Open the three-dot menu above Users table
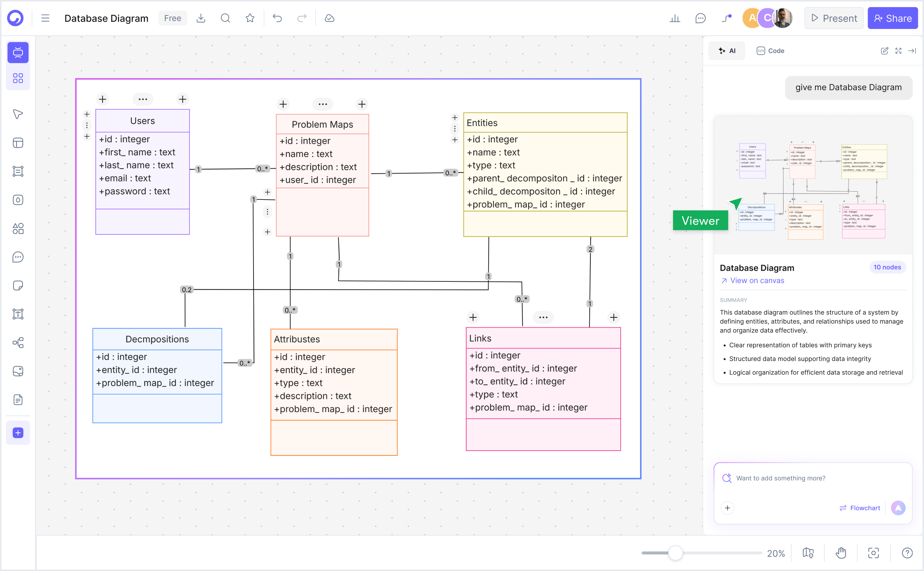This screenshot has width=924, height=571. tap(143, 99)
